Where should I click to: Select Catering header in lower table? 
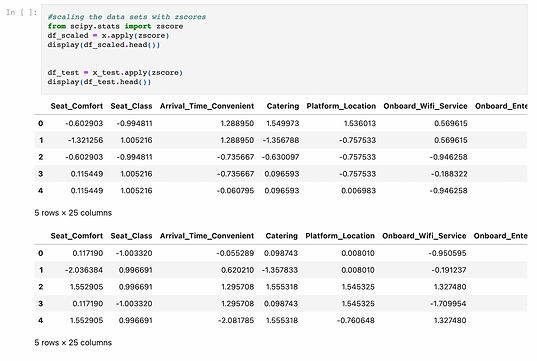282,236
